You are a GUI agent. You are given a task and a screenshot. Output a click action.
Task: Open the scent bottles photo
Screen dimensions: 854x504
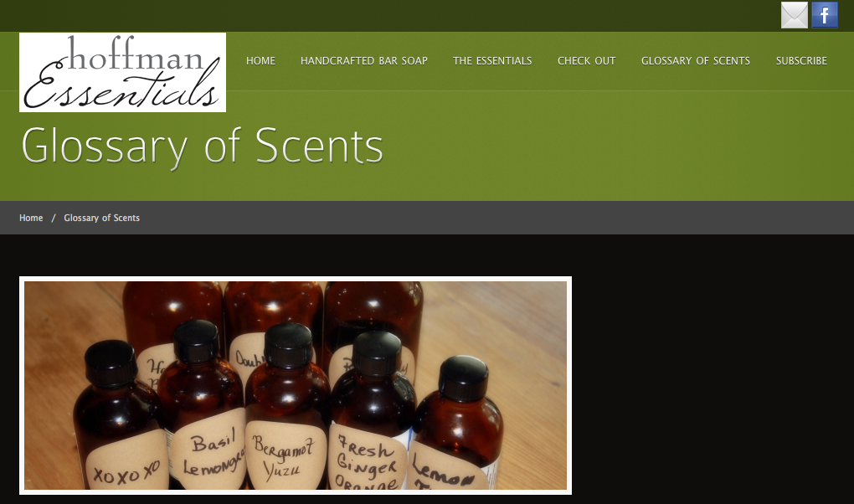pos(296,385)
